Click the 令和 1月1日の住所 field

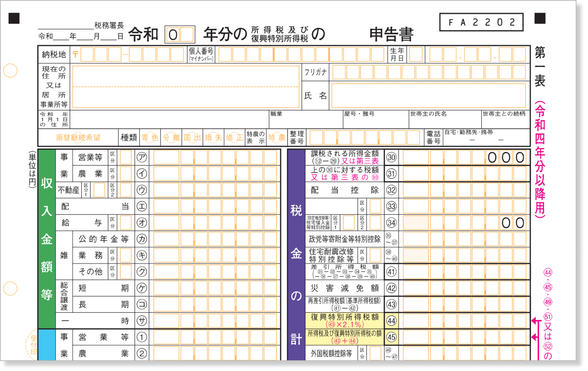(x=170, y=119)
